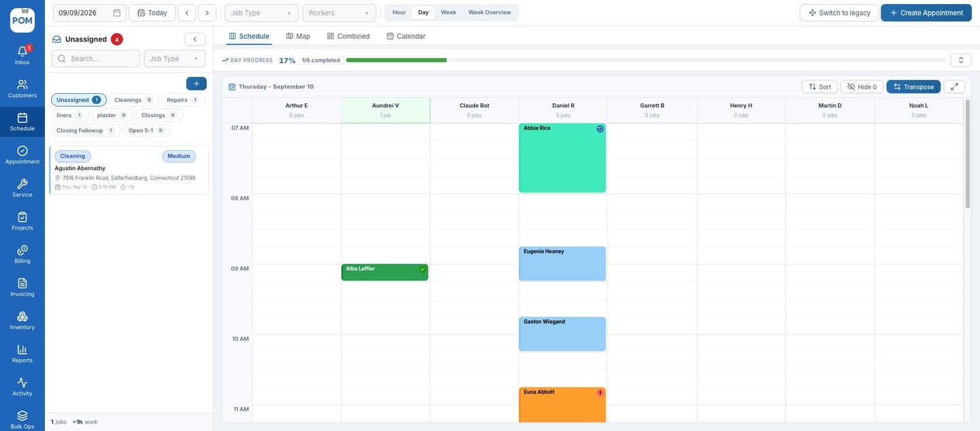This screenshot has height=431, width=980.
Task: Open Bulk Ops in the sidebar
Action: [22, 419]
